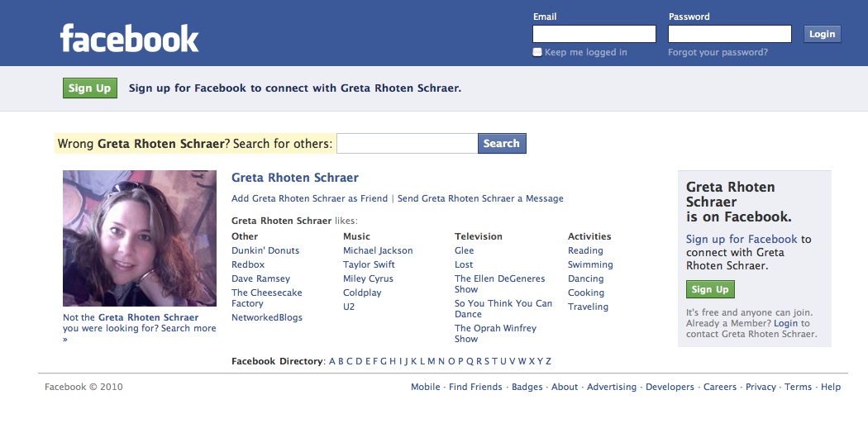Open the Dunkin' Donuts page link

(265, 250)
